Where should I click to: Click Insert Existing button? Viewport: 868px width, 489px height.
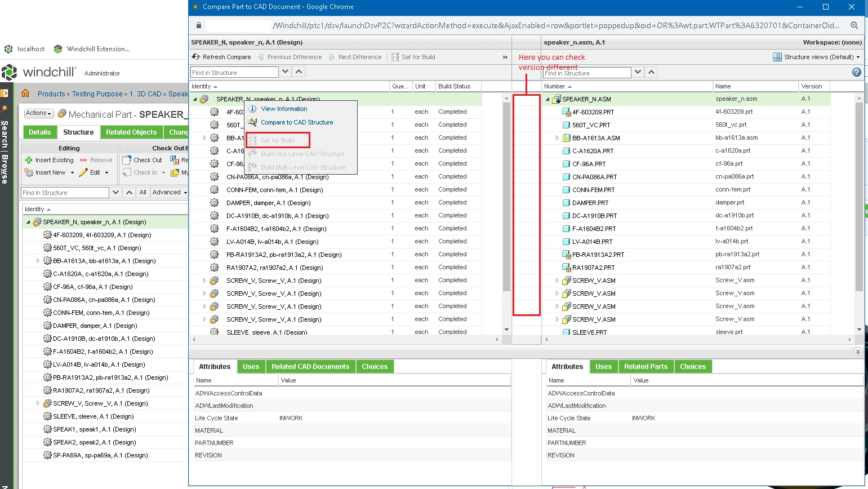click(50, 160)
